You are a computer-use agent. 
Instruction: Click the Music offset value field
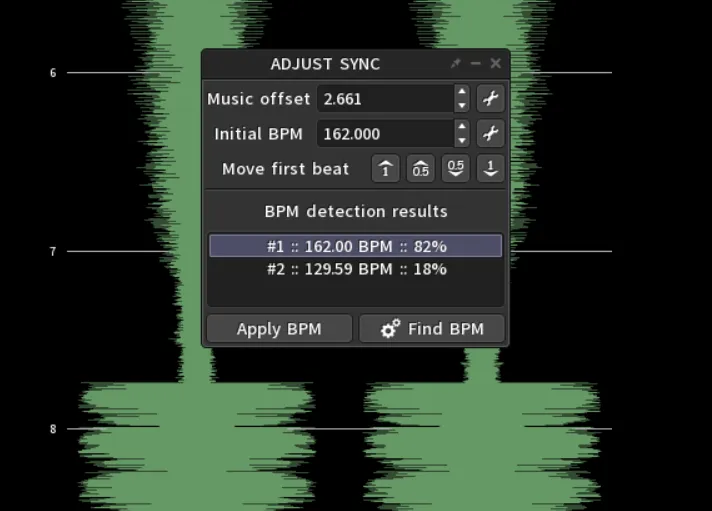click(386, 99)
